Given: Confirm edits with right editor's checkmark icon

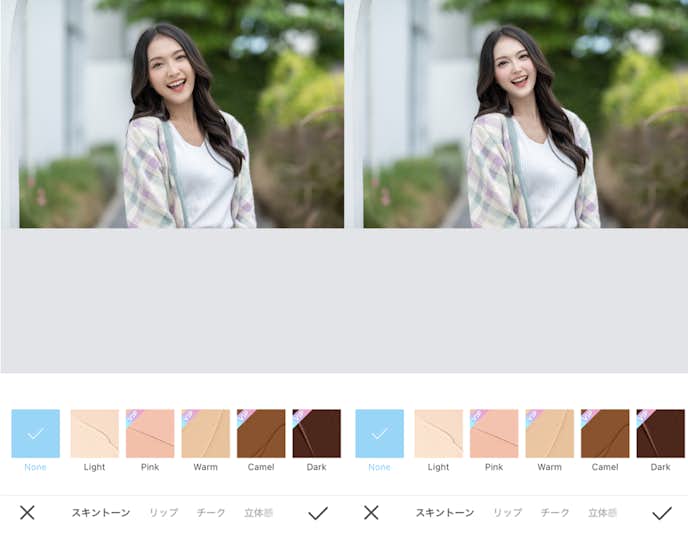Looking at the screenshot, I should [x=662, y=513].
